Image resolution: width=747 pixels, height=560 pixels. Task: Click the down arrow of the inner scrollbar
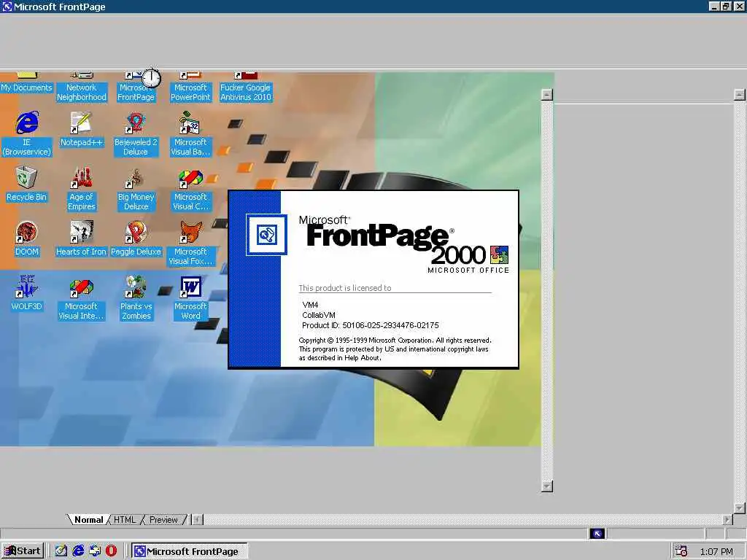[x=547, y=486]
